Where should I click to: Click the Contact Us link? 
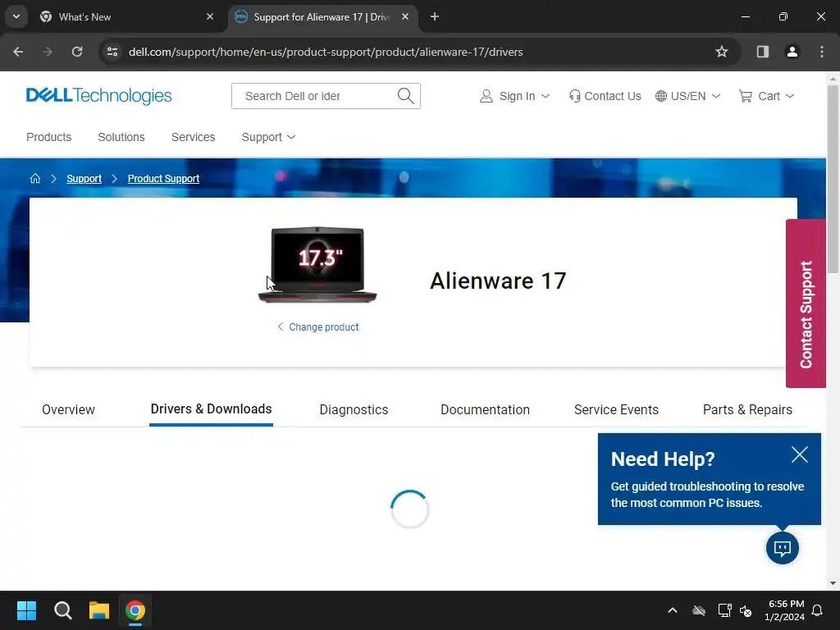[605, 96]
